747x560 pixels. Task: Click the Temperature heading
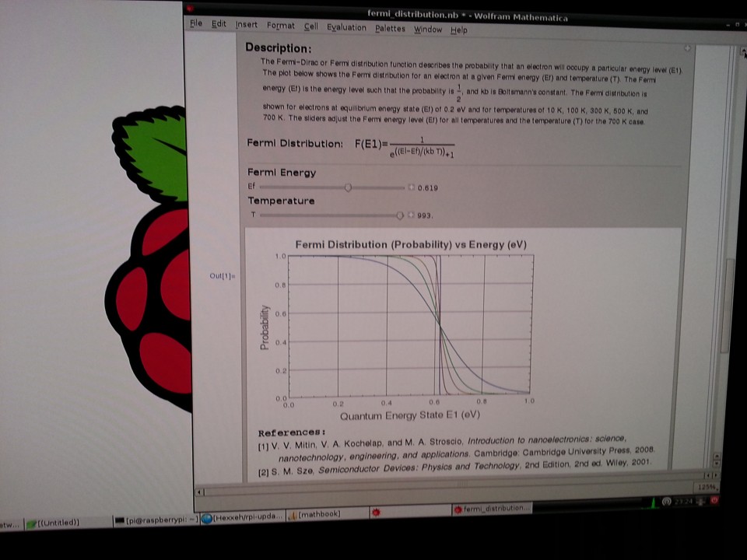click(x=281, y=201)
